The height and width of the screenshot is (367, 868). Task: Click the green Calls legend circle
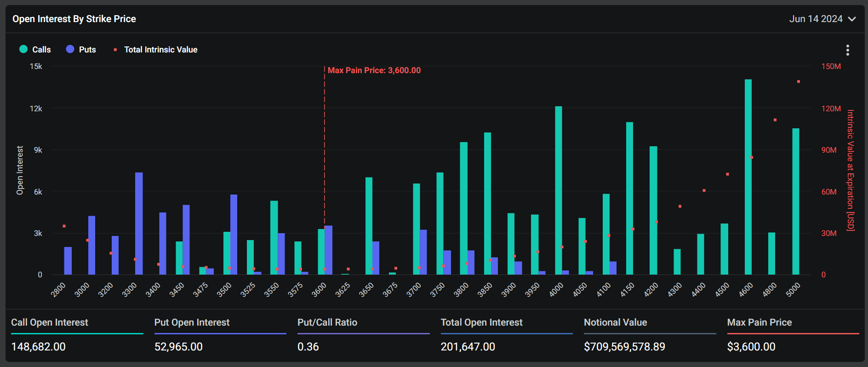click(23, 49)
